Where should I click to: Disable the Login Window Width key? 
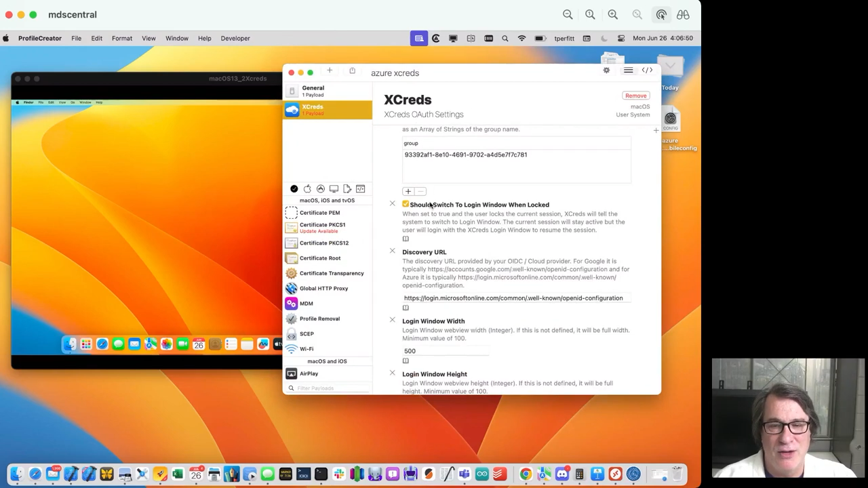392,320
